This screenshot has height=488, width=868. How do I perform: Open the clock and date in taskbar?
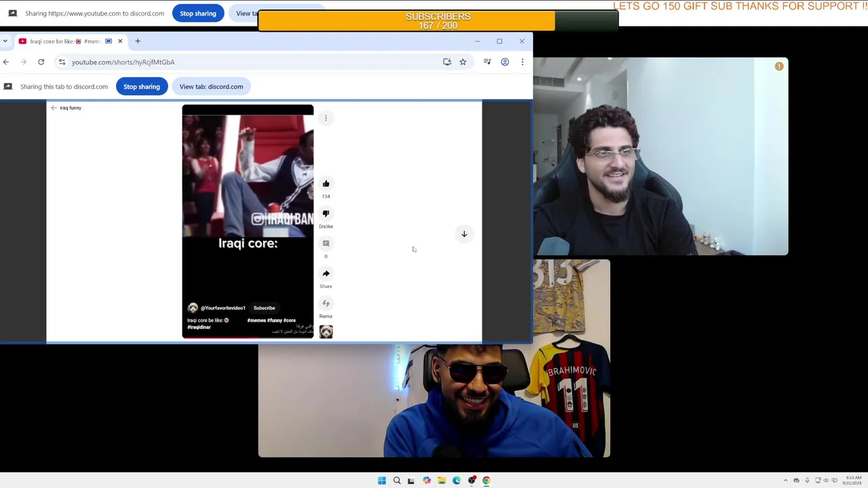(852, 481)
